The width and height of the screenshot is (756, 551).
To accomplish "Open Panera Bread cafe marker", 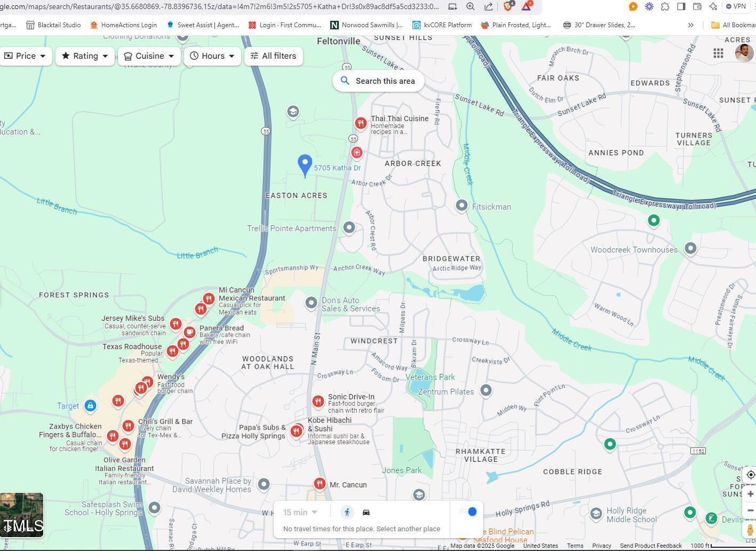I will (189, 332).
